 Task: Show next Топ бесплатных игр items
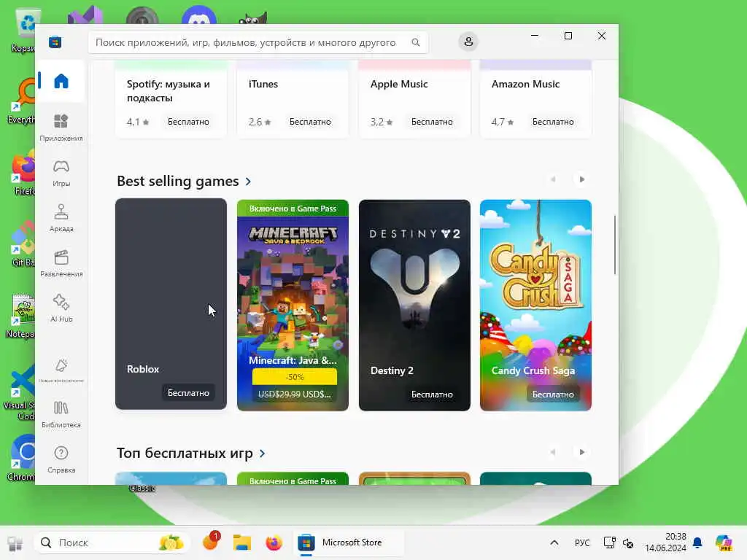(x=581, y=452)
